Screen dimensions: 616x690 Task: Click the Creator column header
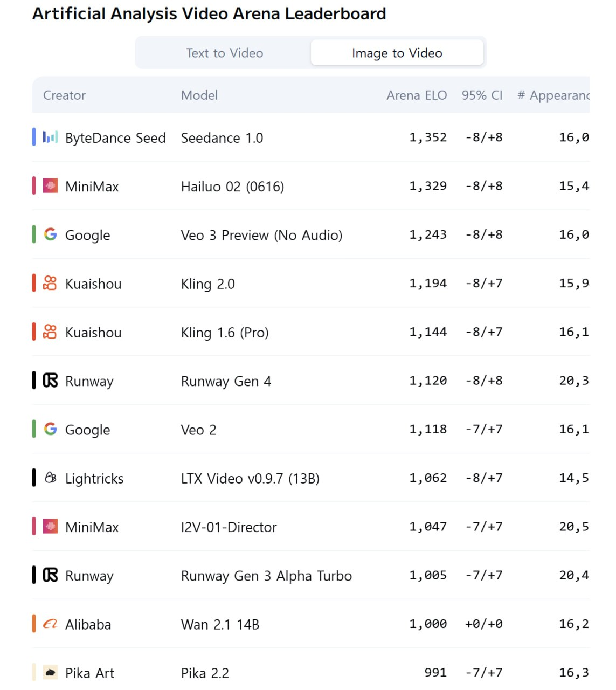pyautogui.click(x=64, y=95)
